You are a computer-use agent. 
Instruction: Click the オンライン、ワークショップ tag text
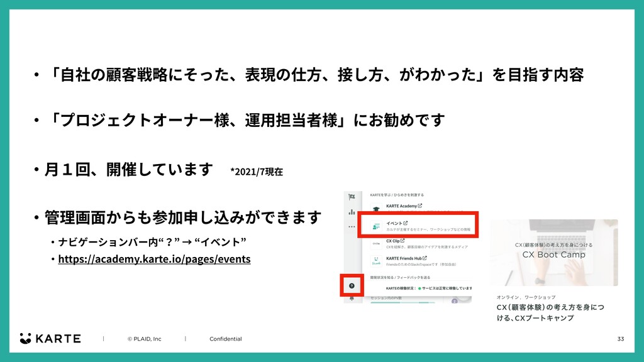pyautogui.click(x=526, y=297)
